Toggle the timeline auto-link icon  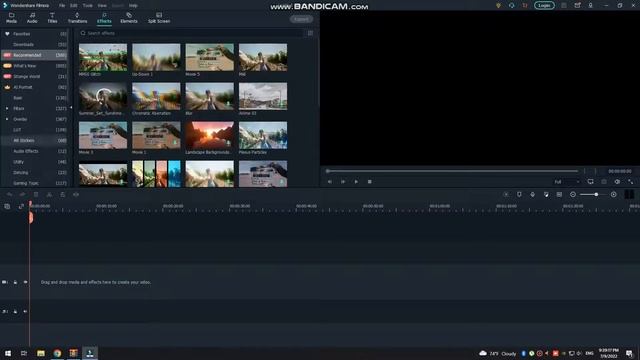[21, 207]
